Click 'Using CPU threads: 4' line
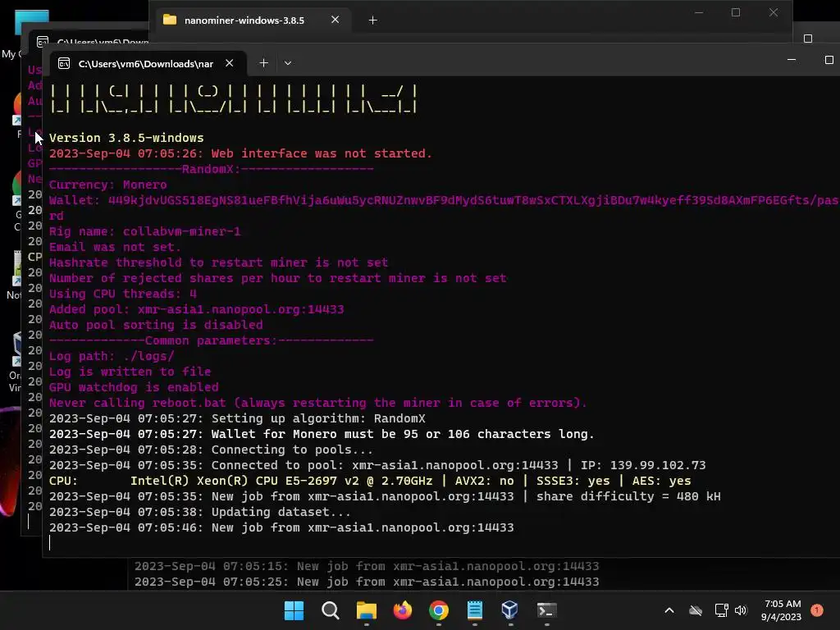This screenshot has height=630, width=840. [x=123, y=294]
